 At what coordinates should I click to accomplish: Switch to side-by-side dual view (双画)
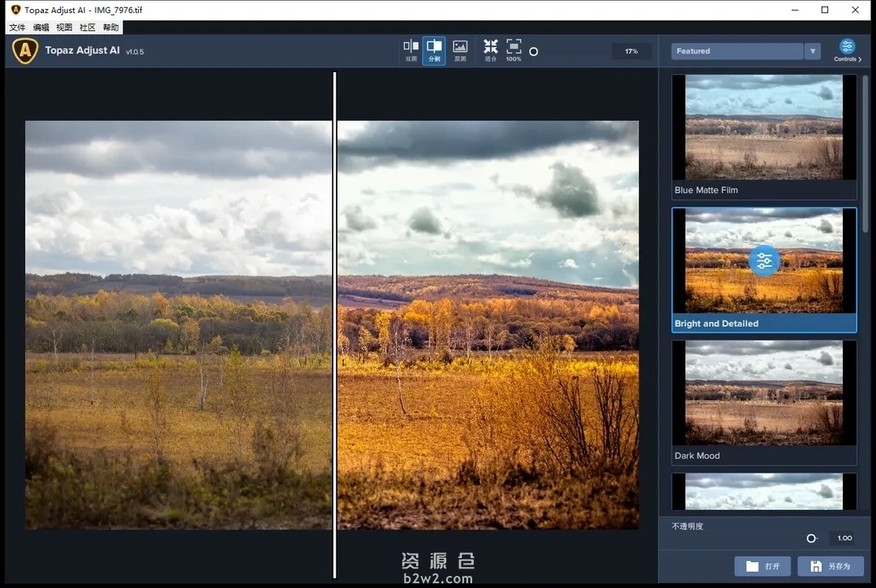coord(411,50)
